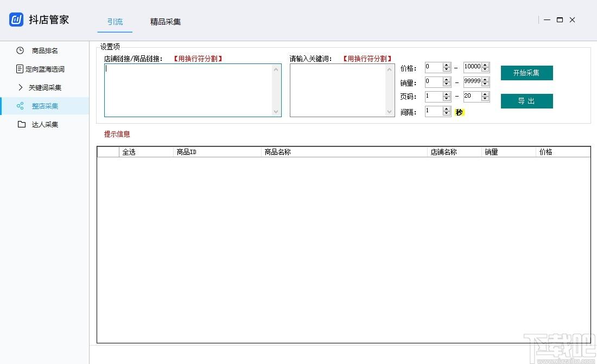Increase the maximum 销量 value 99999
The width and height of the screenshot is (597, 364).
coord(485,79)
